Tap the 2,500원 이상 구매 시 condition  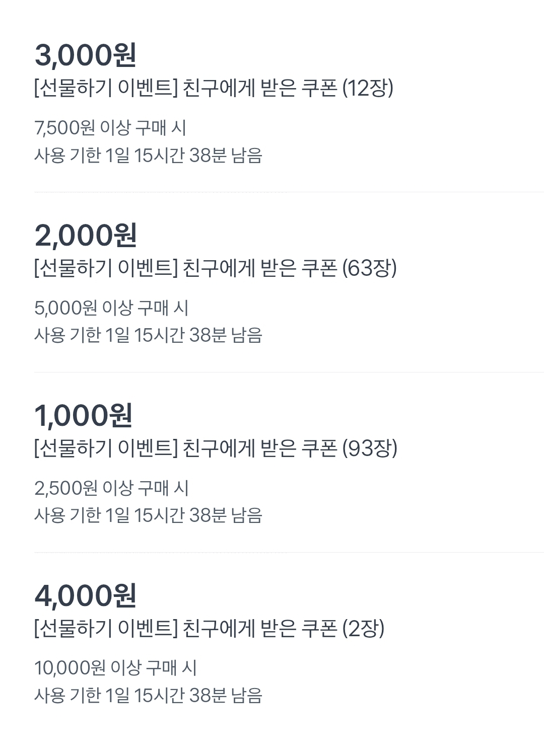[x=111, y=488]
